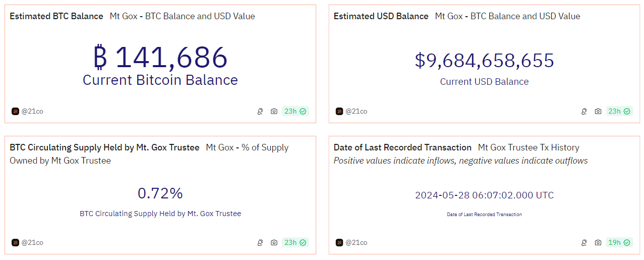Click the 0.72% supply counter value

point(160,193)
